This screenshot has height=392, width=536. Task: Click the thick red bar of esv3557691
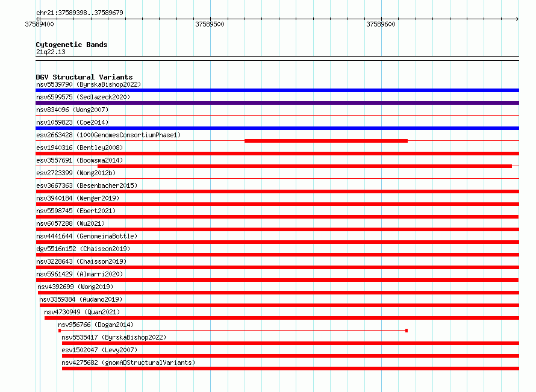[305, 166]
